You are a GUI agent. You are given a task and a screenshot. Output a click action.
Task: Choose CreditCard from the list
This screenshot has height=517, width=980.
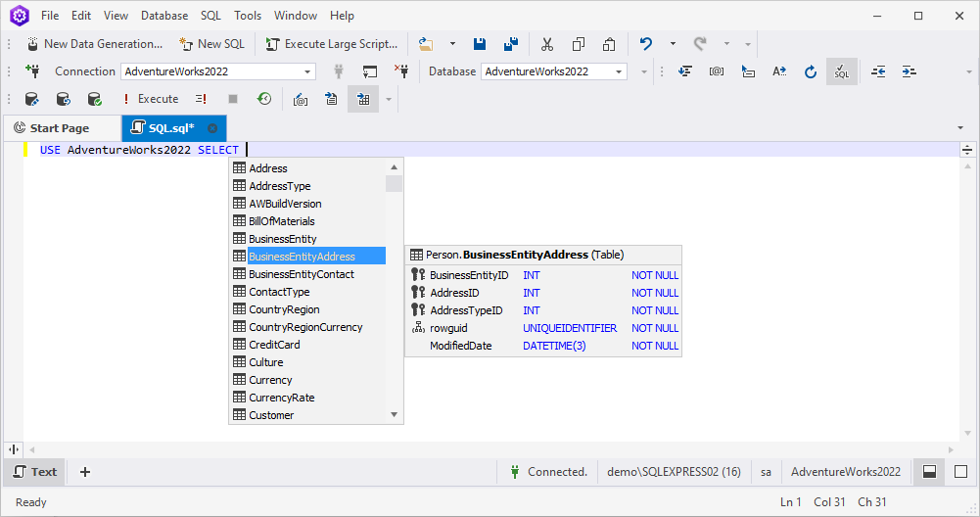point(308,345)
